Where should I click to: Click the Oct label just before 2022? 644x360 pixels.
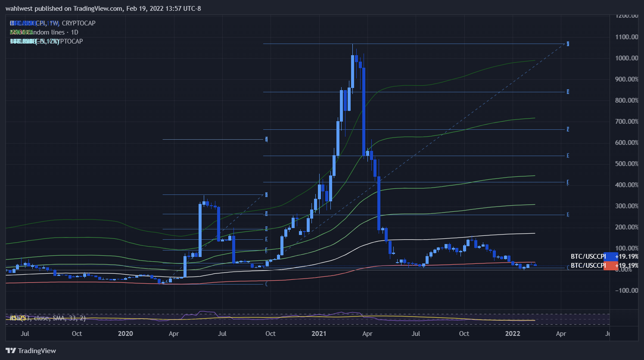464,334
